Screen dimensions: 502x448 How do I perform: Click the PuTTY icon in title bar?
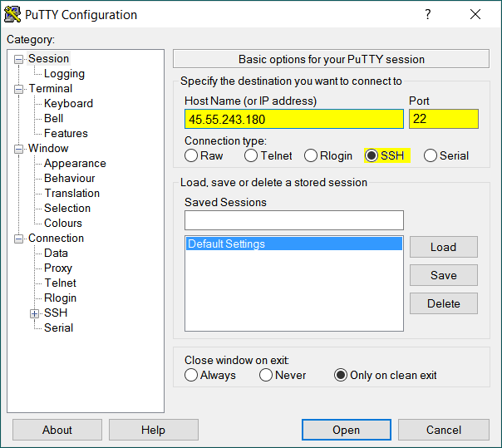coord(12,15)
